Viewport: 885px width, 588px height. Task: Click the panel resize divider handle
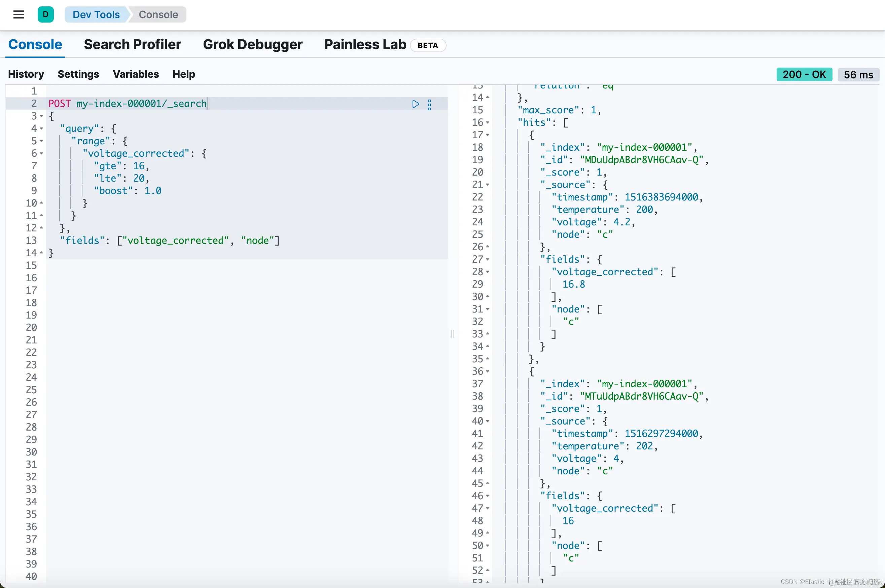tap(453, 333)
